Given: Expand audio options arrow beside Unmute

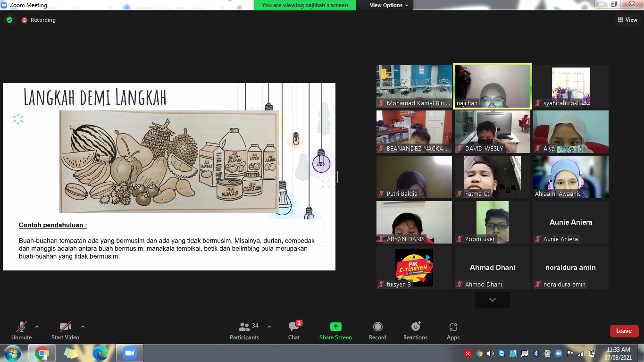Looking at the screenshot, I should [37, 327].
